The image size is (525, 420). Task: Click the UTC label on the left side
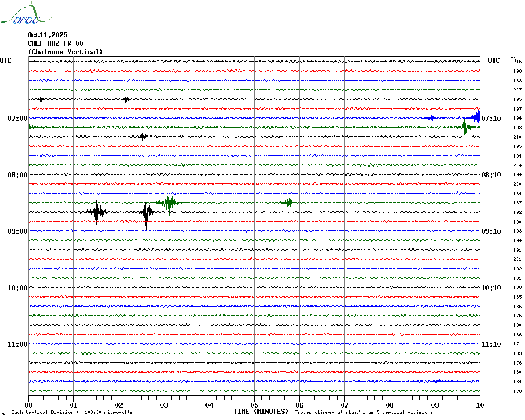6,60
